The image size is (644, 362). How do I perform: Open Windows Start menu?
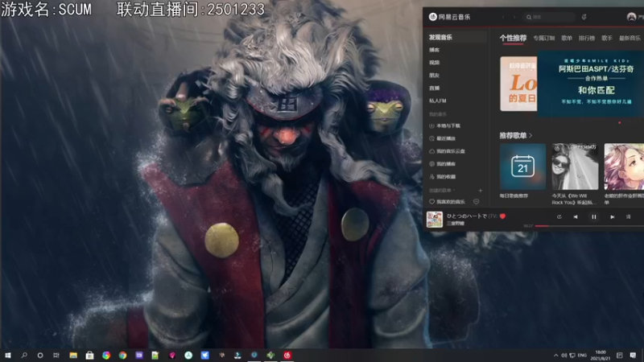(x=8, y=355)
